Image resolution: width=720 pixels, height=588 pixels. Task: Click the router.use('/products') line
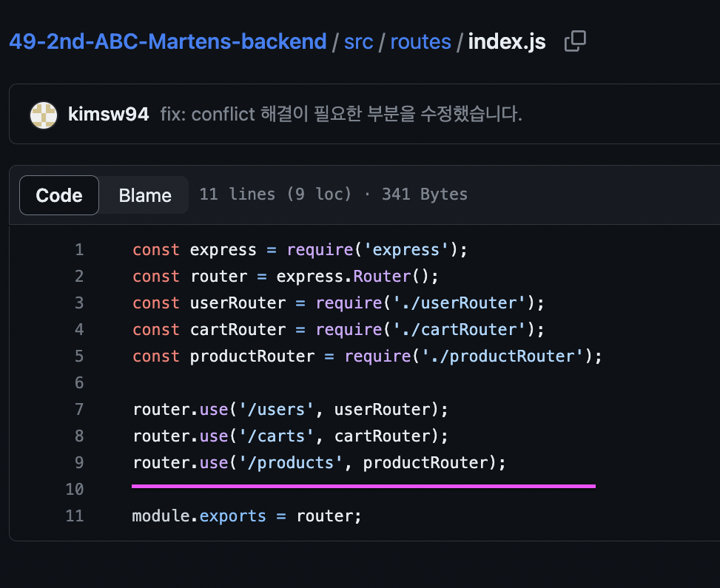pyautogui.click(x=319, y=463)
